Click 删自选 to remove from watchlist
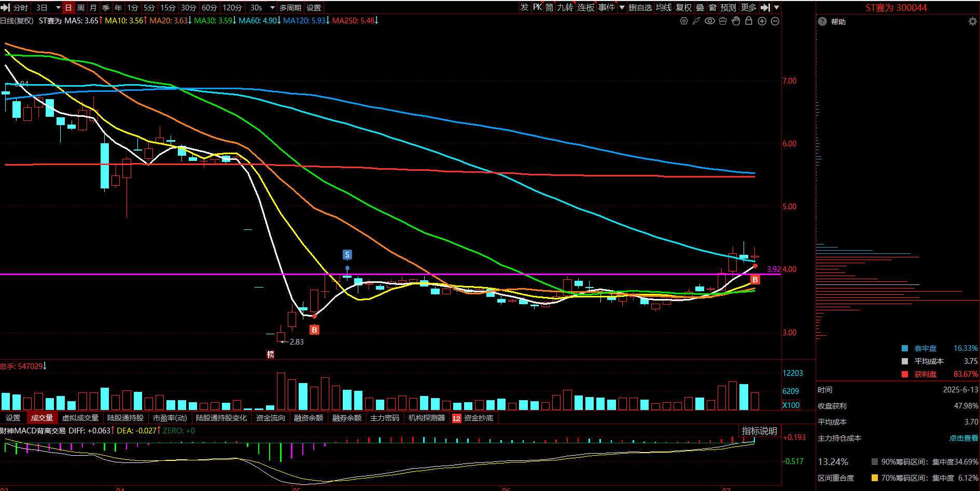The image size is (980, 491). coord(640,7)
